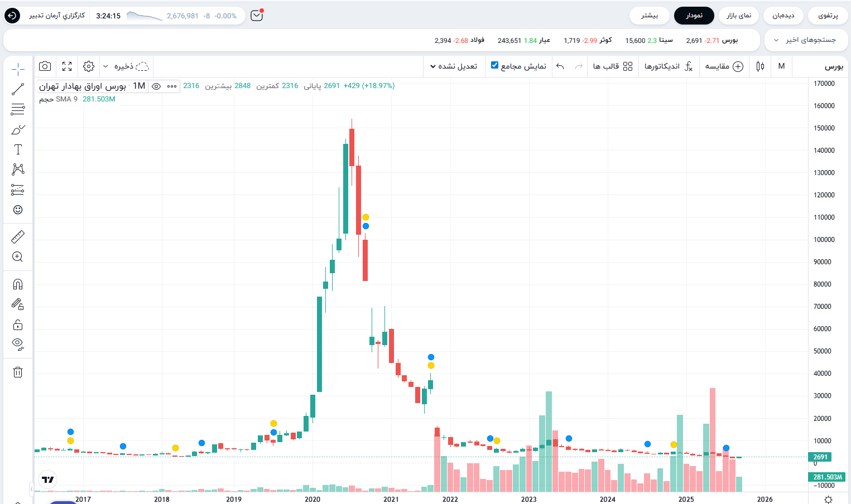Enter fullscreen chart mode
Screen dimensions: 851x504
(x=67, y=66)
